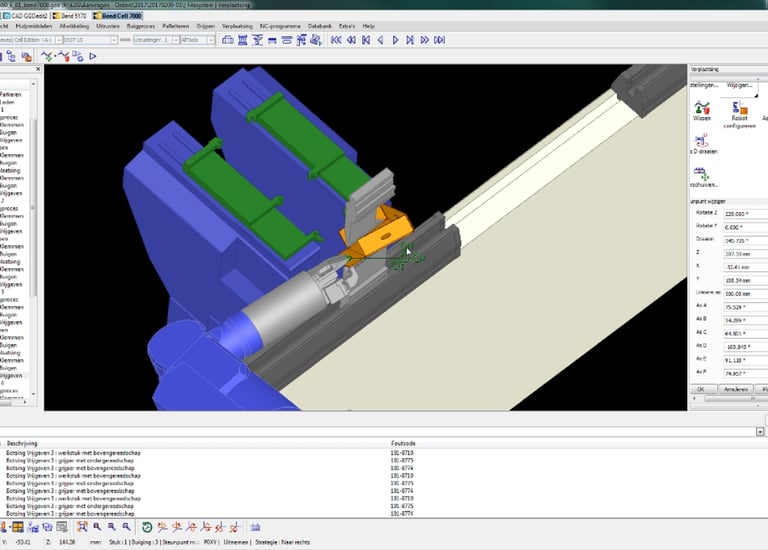The height and width of the screenshot is (550, 768).
Task: Click the Foutcode column header
Action: coord(403,443)
